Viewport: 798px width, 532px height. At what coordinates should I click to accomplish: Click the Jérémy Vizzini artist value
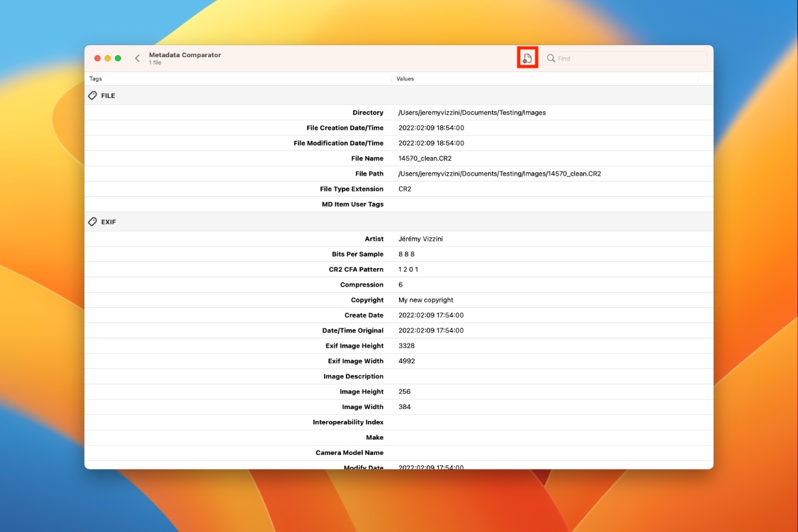pyautogui.click(x=420, y=239)
